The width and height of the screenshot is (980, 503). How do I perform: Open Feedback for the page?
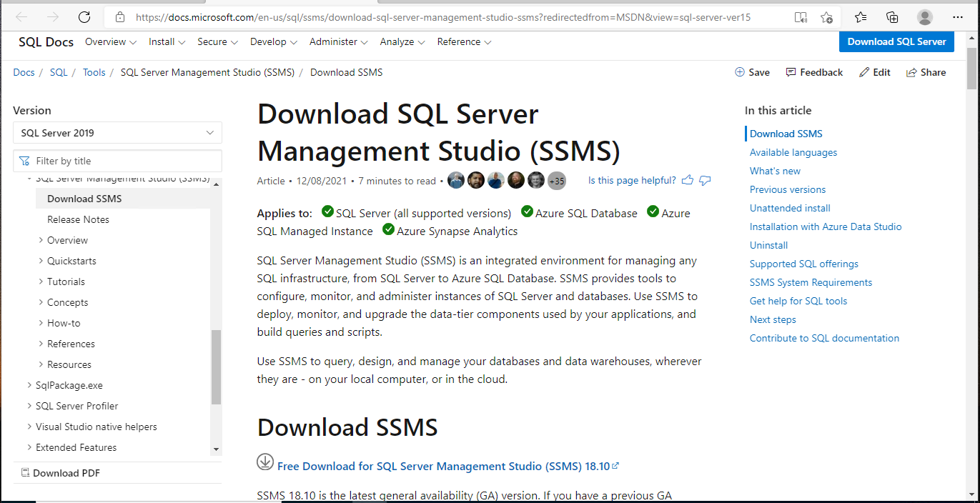[814, 72]
